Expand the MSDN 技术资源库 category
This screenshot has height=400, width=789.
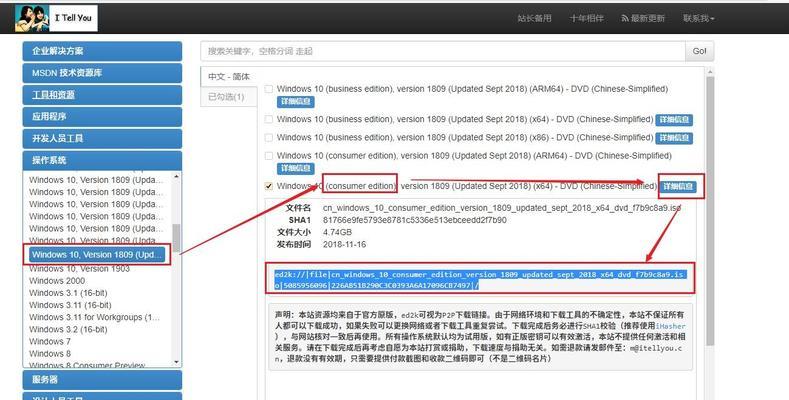coord(102,73)
